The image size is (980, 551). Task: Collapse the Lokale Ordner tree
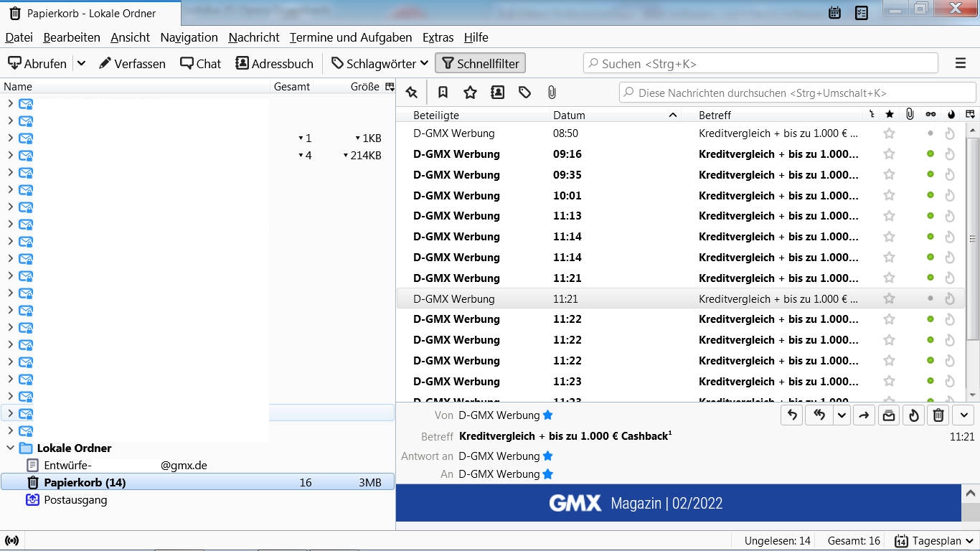(10, 448)
